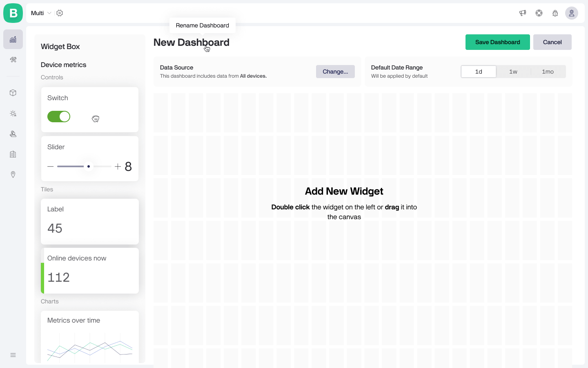Screen dimensions: 588x368
Task: Expand sidebar with the hamburger menu icon
Action: point(13,355)
